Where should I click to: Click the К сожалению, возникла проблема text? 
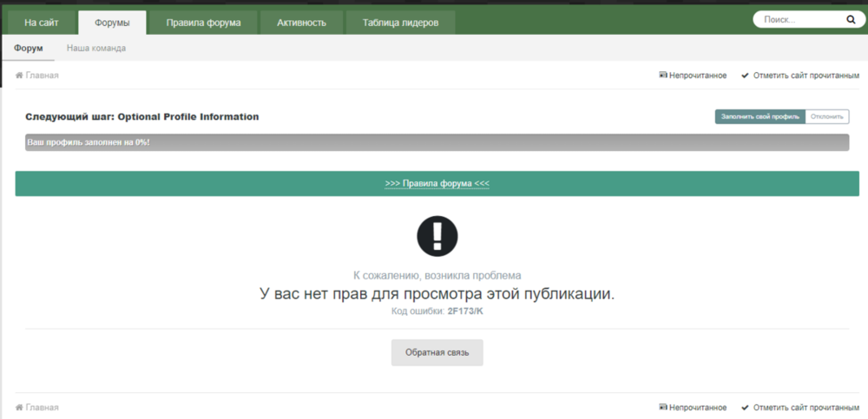[437, 275]
